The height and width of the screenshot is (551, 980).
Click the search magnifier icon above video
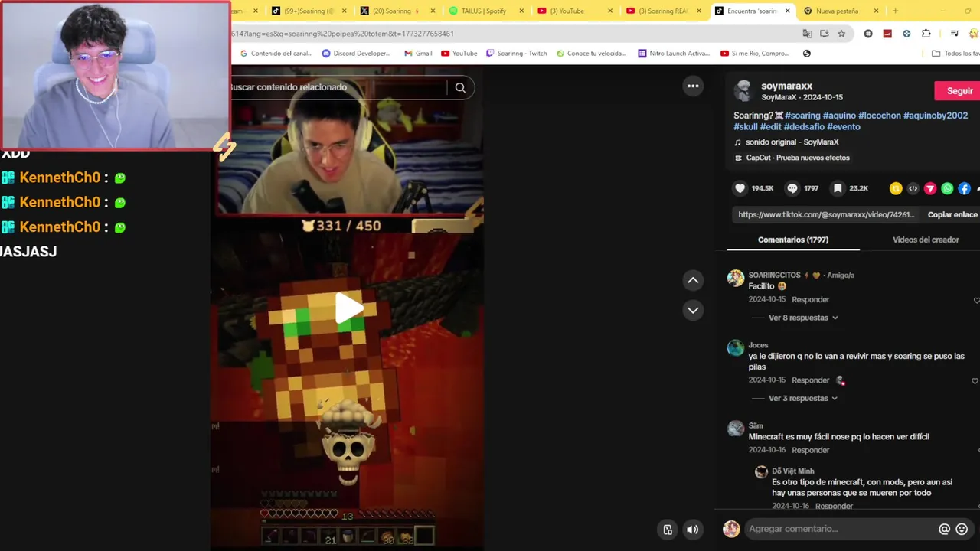pos(460,87)
